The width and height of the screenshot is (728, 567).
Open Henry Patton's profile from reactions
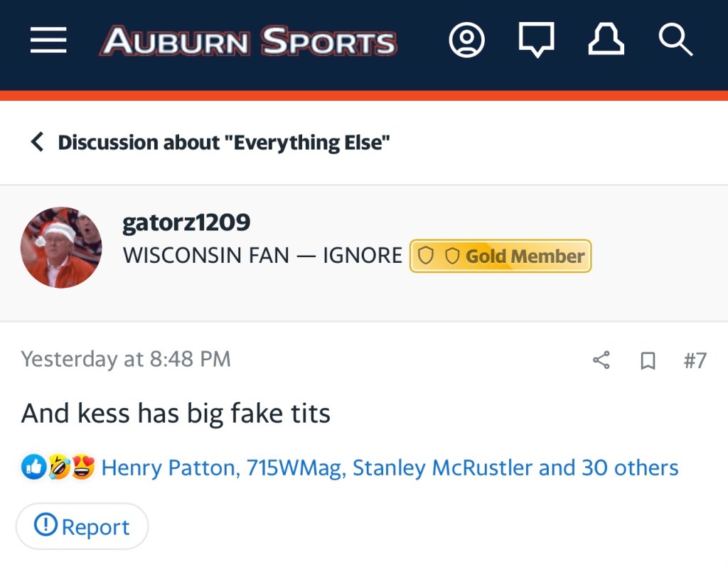click(169, 468)
